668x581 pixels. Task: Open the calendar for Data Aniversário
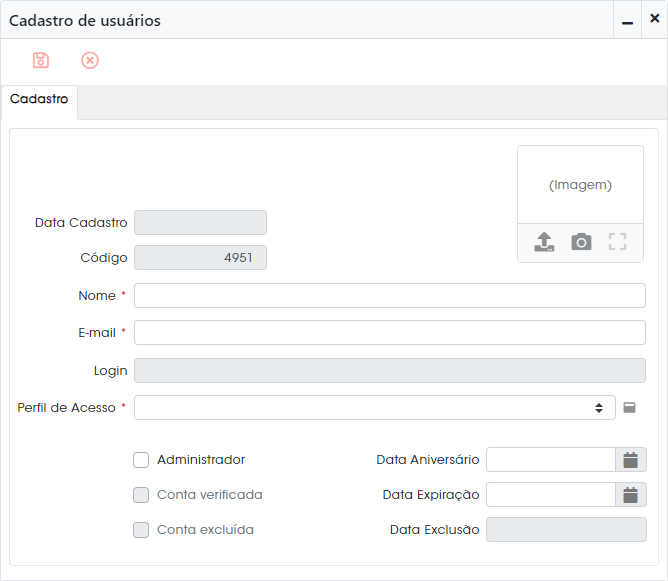tap(631, 460)
